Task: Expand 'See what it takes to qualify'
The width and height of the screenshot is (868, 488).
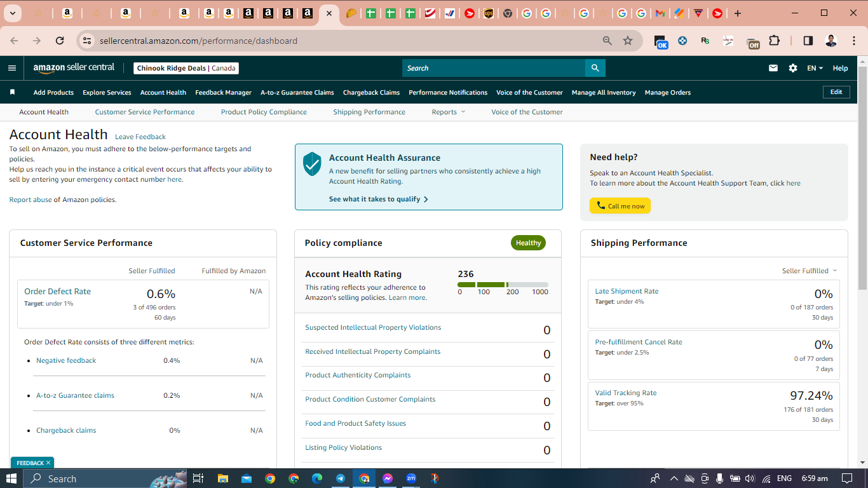Action: point(379,199)
